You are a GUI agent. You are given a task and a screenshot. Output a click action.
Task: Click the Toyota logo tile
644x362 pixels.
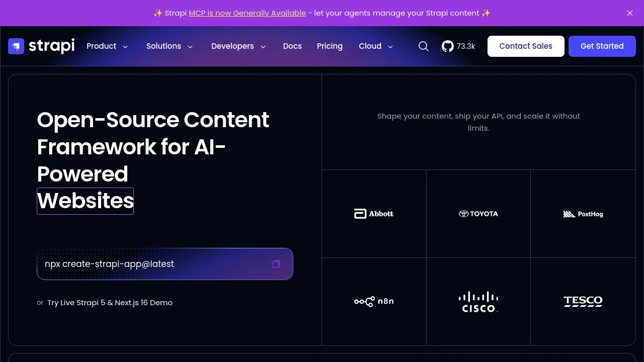[478, 214]
